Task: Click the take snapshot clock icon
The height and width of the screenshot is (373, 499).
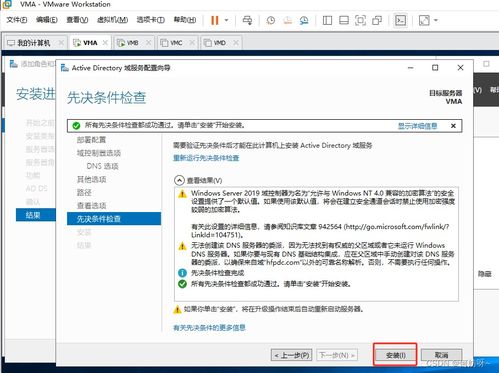Action: pyautogui.click(x=271, y=20)
